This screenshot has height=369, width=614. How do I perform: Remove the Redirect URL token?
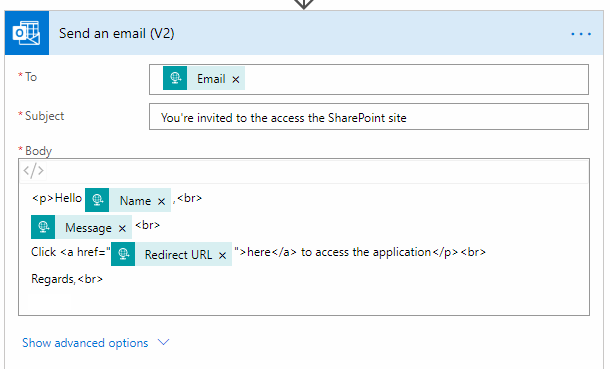(222, 255)
